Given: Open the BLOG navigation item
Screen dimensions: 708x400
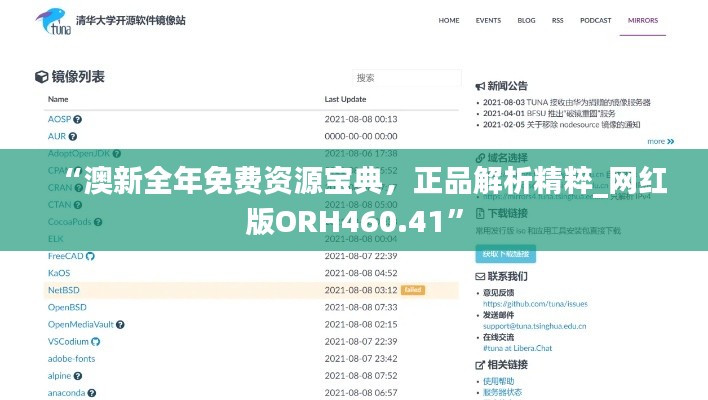Looking at the screenshot, I should [526, 20].
